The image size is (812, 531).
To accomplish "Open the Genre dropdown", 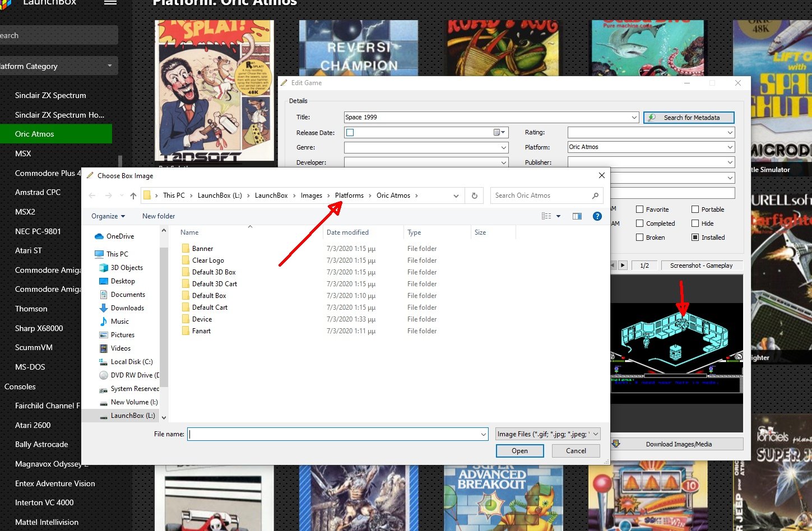I will click(503, 148).
